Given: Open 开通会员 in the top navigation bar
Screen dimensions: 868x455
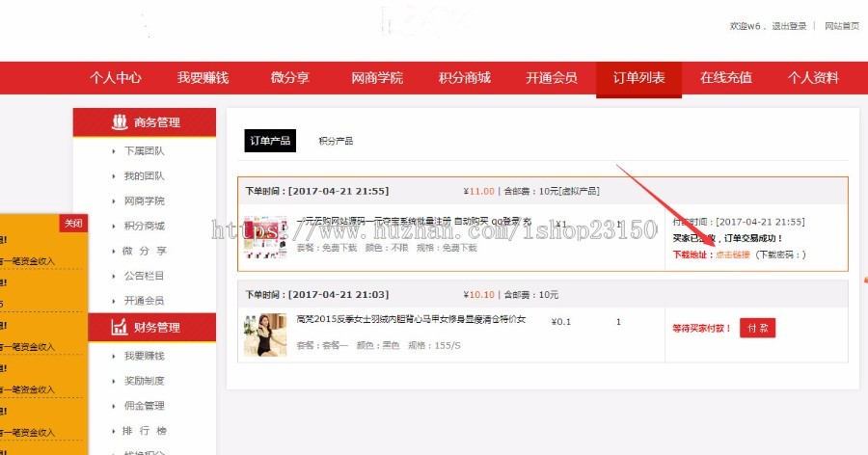Looking at the screenshot, I should pyautogui.click(x=552, y=77).
